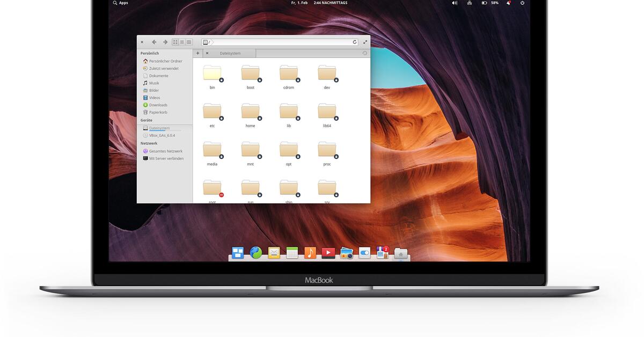
Task: Open System Settings from dock
Action: click(x=365, y=253)
